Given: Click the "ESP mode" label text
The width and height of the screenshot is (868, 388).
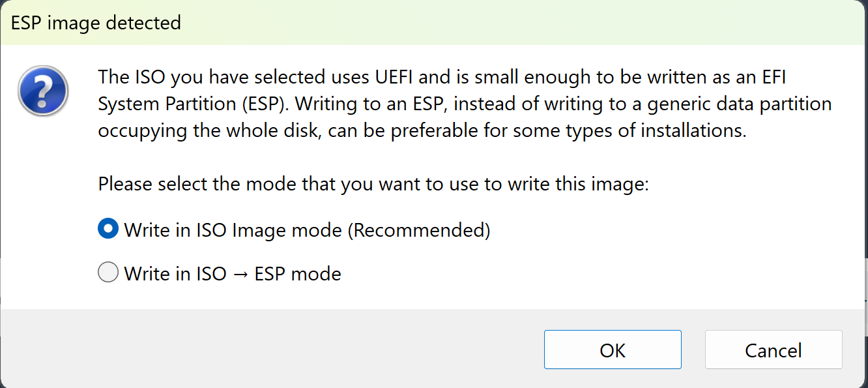Looking at the screenshot, I should 298,273.
